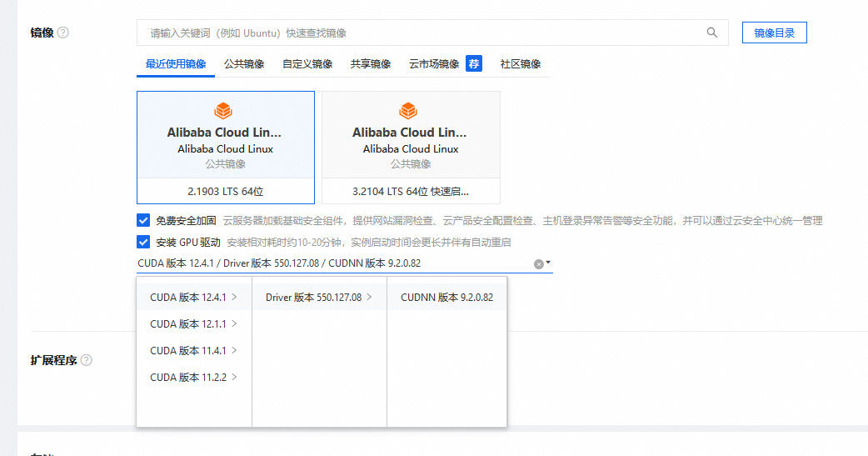Uncheck the 安装 GPU 驱动 checkbox
The height and width of the screenshot is (456, 868).
tap(143, 242)
